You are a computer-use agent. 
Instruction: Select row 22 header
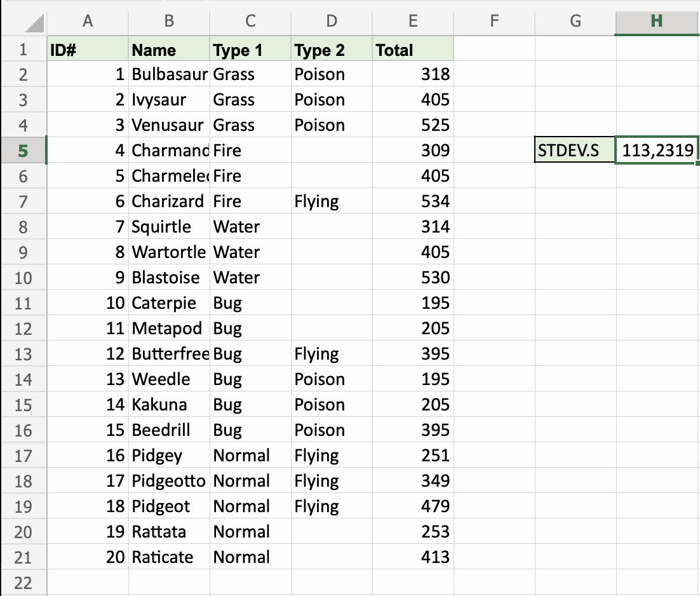tap(23, 583)
